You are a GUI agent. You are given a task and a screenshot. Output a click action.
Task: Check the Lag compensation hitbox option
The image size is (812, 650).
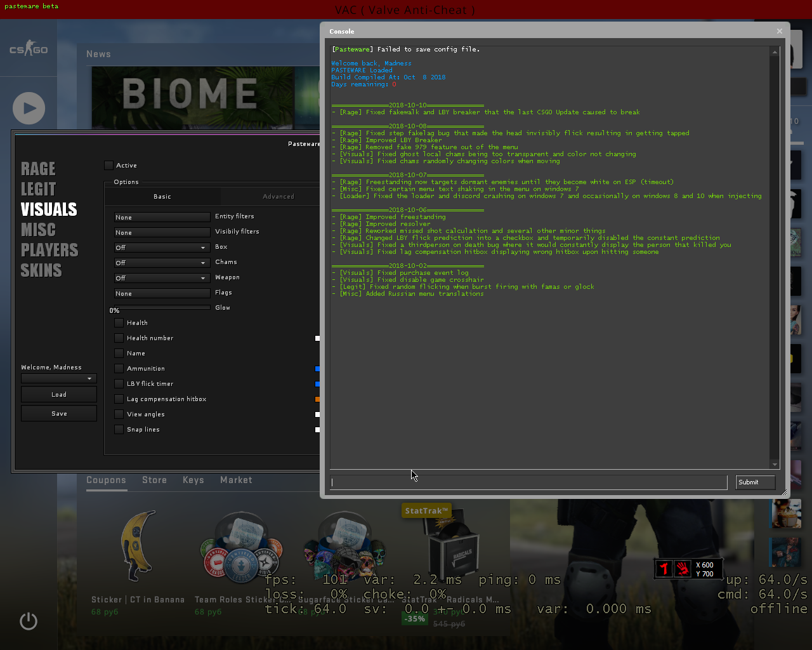(119, 399)
